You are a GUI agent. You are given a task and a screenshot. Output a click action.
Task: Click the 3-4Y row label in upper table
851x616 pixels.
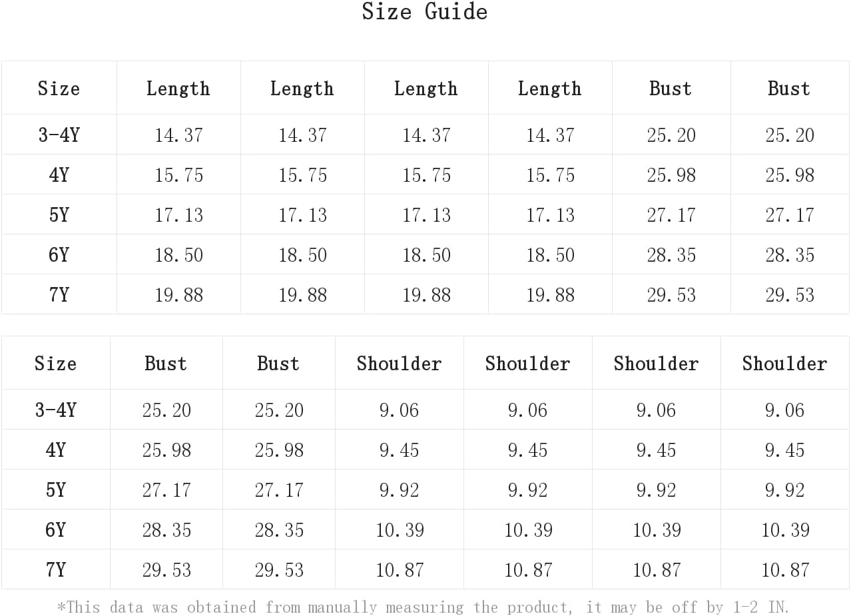(59, 135)
